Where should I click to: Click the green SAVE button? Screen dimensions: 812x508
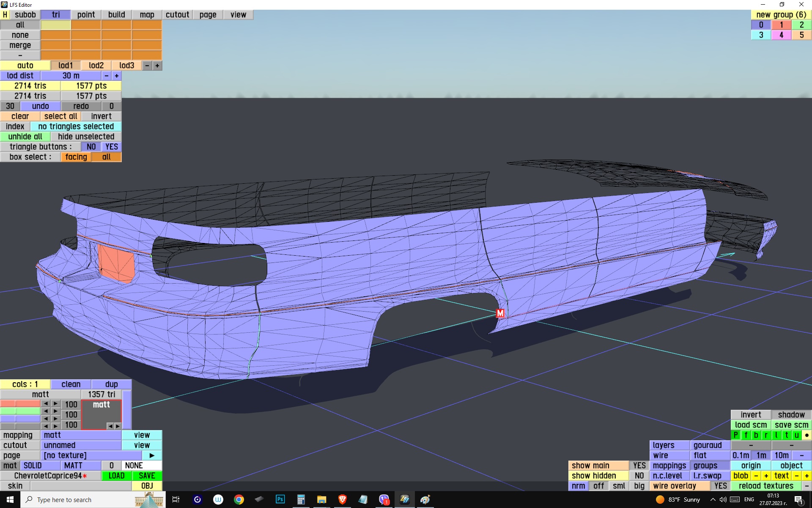click(147, 476)
